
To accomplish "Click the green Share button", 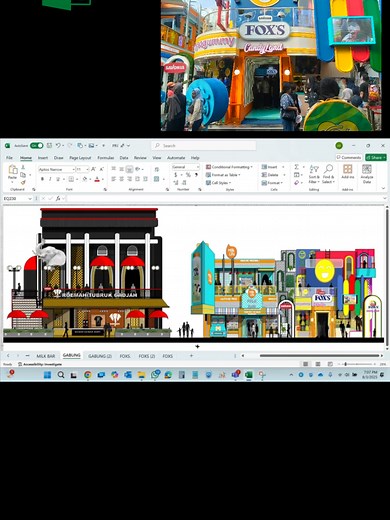I will click(376, 157).
